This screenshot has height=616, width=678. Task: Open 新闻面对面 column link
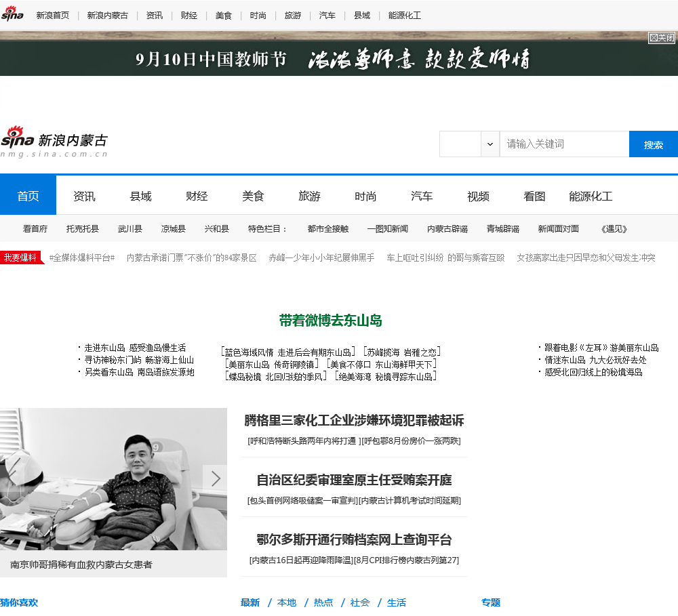pyautogui.click(x=558, y=228)
